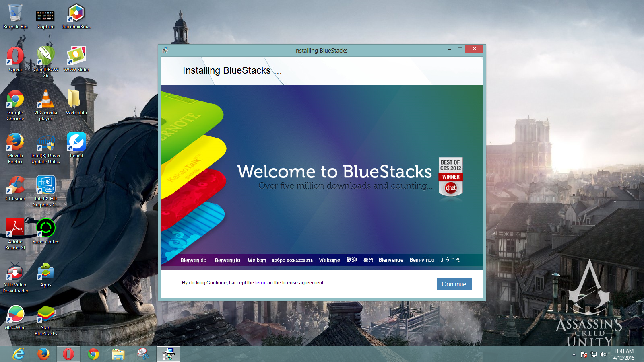Select the Mozilla Firefox desktop icon
This screenshot has height=362, width=644.
point(15,148)
